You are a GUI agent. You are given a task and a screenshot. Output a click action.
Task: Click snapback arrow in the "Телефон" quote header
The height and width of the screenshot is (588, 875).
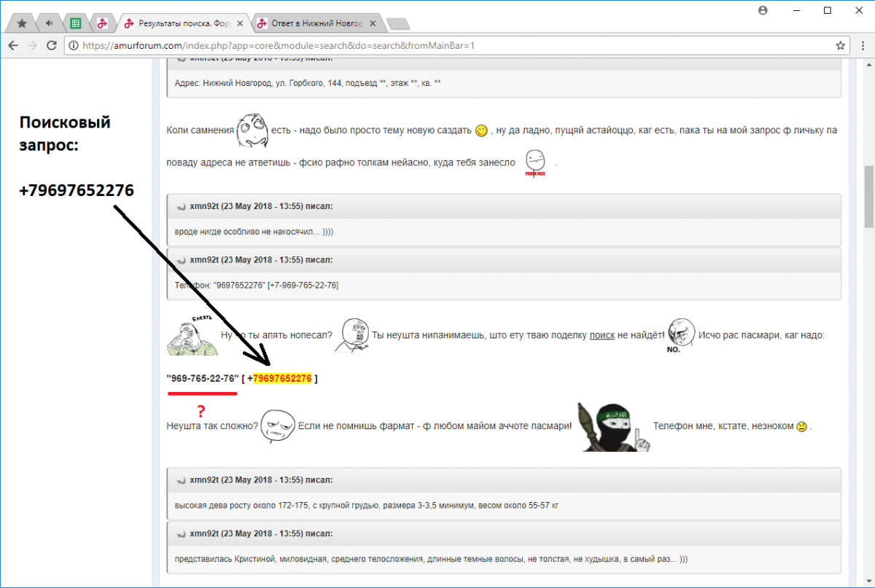pyautogui.click(x=181, y=259)
